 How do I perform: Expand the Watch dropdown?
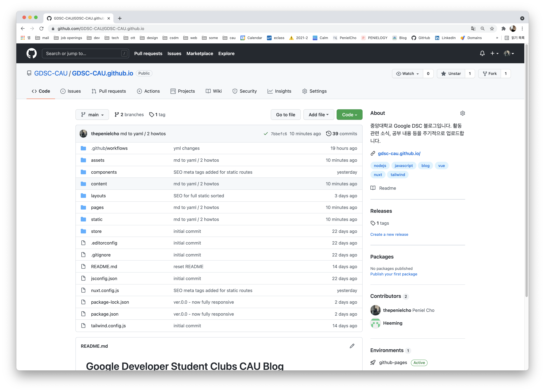click(x=408, y=74)
